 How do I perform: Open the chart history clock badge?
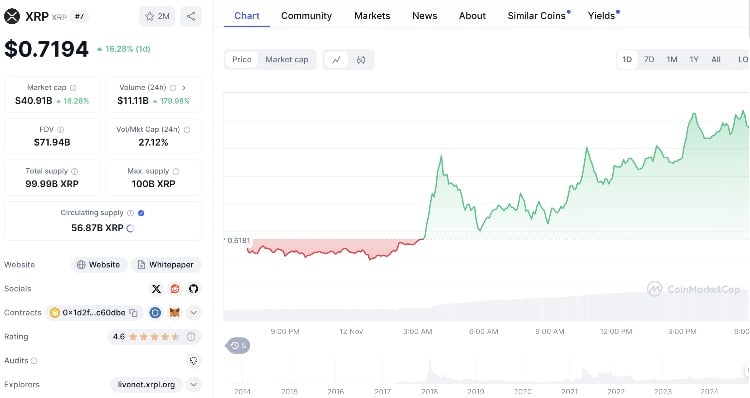[237, 345]
